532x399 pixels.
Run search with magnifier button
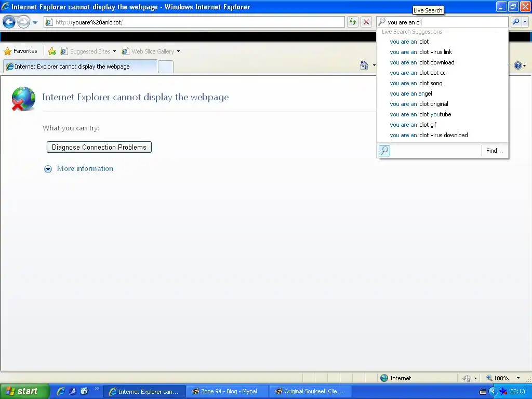516,22
